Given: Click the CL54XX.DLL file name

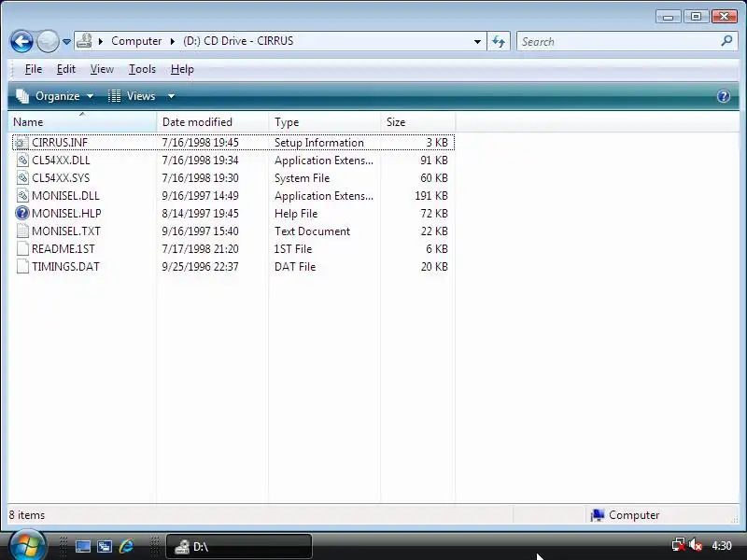Looking at the screenshot, I should pos(61,160).
